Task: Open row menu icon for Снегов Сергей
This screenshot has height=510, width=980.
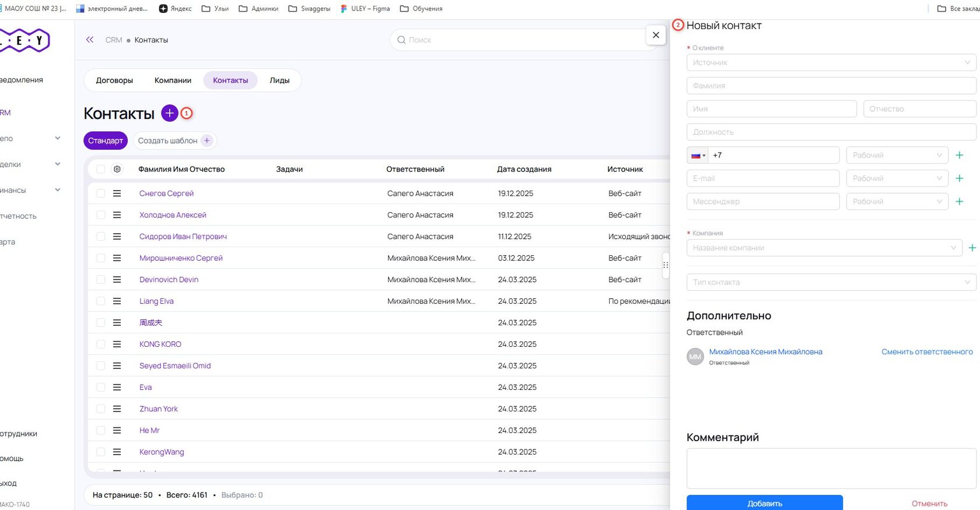Action: (117, 194)
